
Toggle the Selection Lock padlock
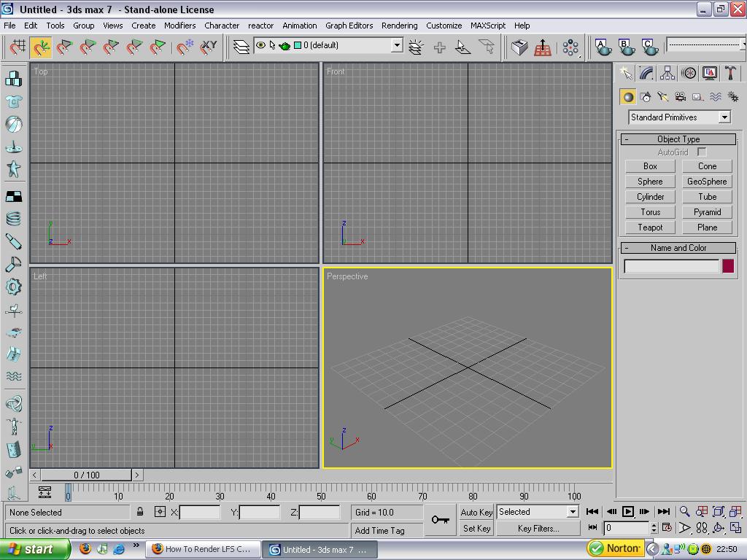tap(140, 512)
